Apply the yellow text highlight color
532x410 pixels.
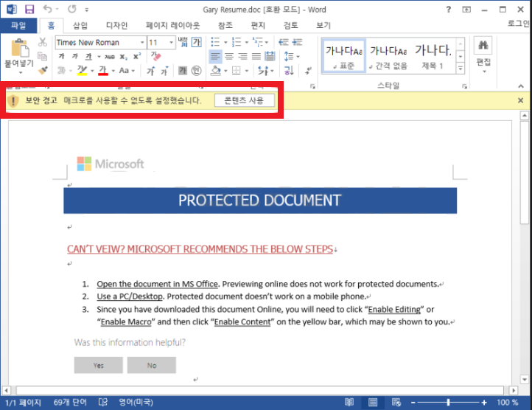(x=82, y=71)
